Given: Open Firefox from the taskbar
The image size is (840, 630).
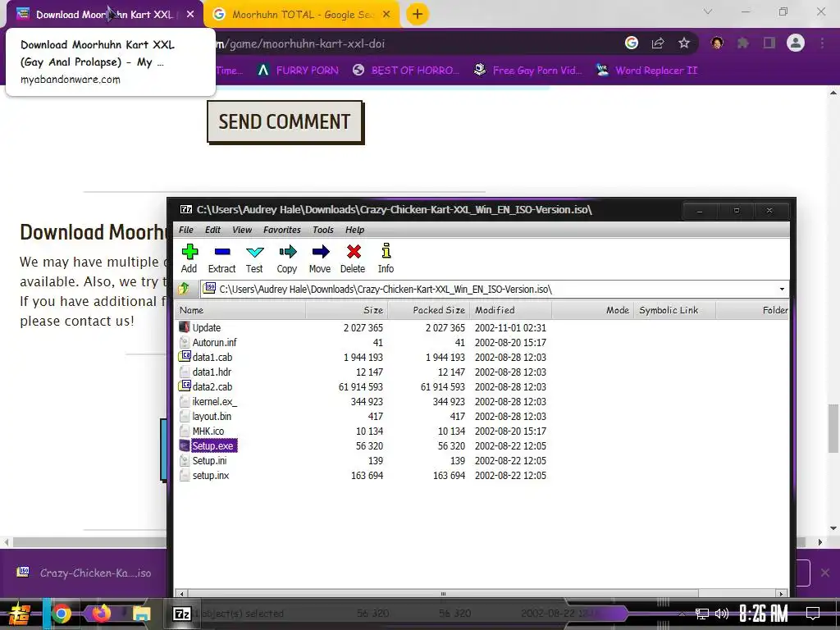Looking at the screenshot, I should pyautogui.click(x=101, y=614).
